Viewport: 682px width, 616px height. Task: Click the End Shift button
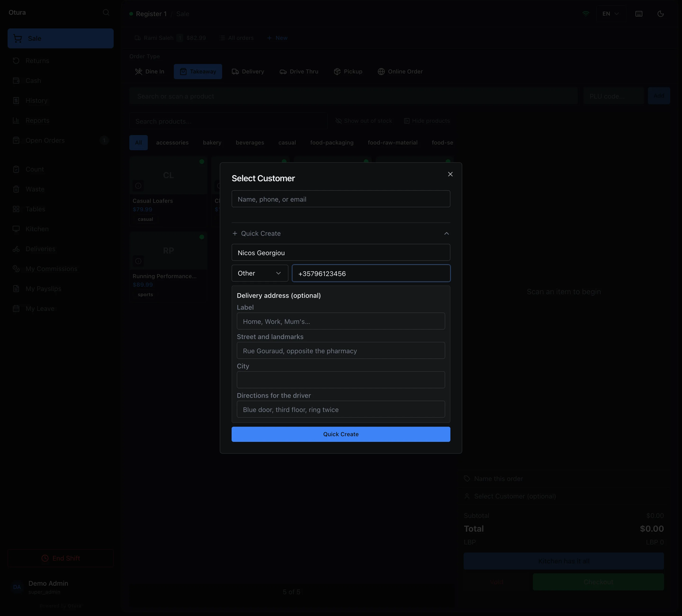click(61, 558)
